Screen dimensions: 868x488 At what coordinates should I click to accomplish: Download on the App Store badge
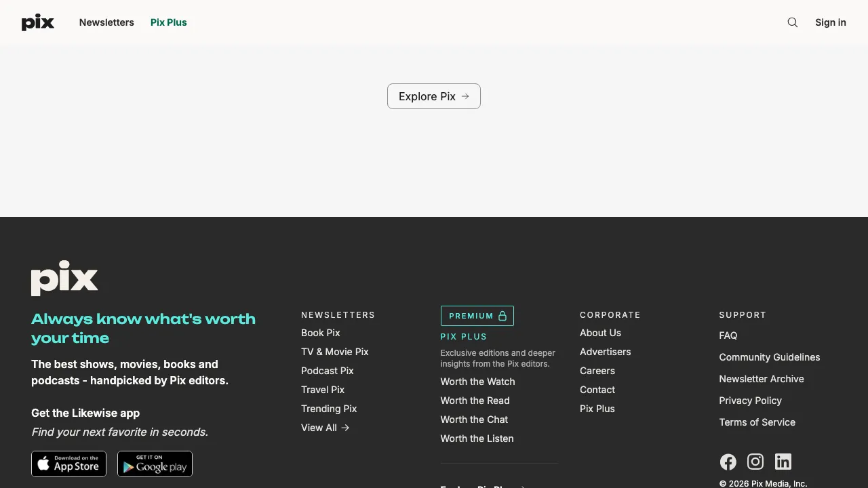[x=68, y=464]
